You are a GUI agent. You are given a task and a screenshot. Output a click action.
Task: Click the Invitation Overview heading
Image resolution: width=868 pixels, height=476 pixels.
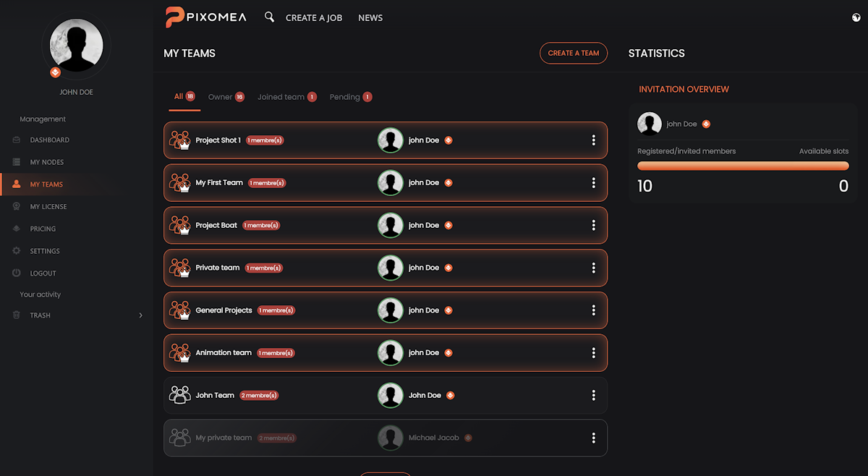[684, 90]
